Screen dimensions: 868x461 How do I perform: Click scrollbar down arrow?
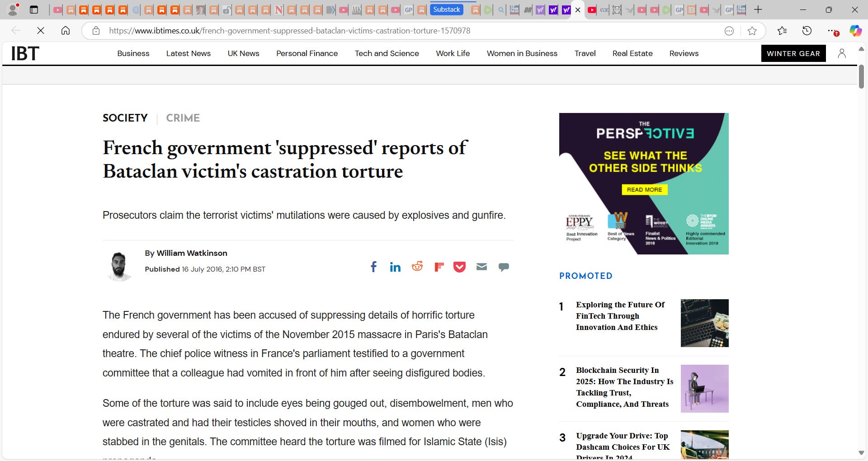tap(861, 453)
